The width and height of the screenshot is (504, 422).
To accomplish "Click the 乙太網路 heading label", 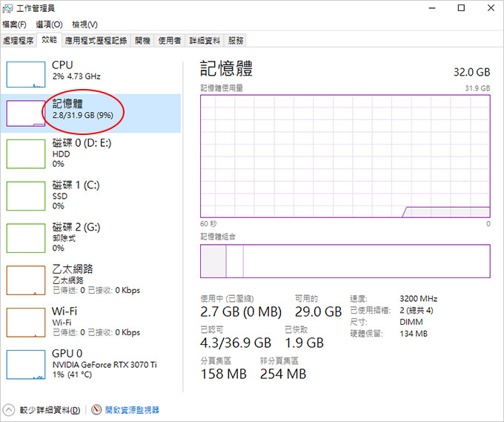I will coord(73,269).
